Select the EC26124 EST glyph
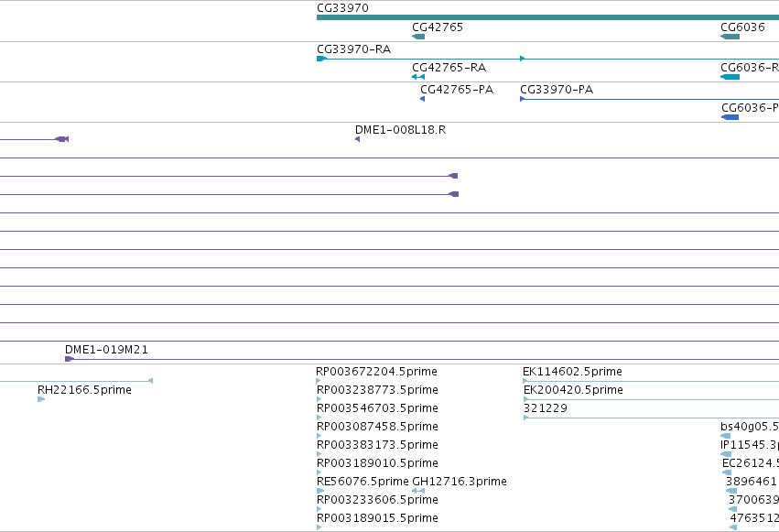779x532 pixels. tap(727, 472)
